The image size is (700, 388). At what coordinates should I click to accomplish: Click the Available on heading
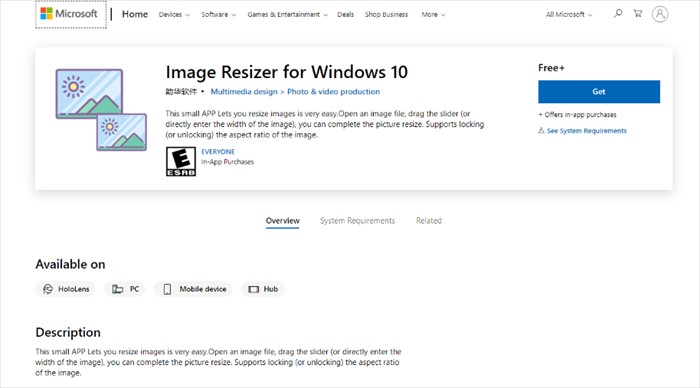[71, 264]
